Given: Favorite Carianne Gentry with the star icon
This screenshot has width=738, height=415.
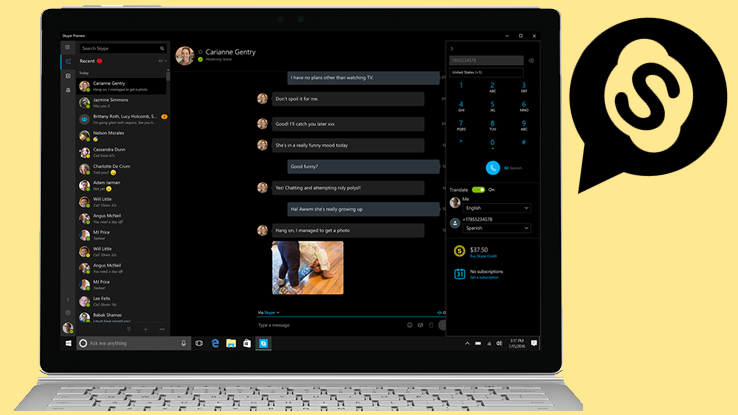Looking at the screenshot, I should [200, 52].
